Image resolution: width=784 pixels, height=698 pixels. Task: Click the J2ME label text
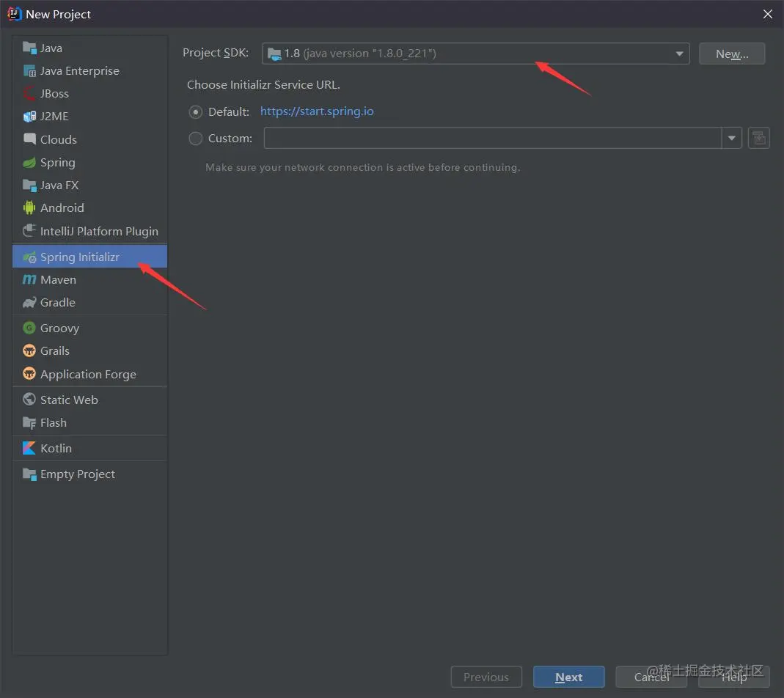tap(54, 116)
